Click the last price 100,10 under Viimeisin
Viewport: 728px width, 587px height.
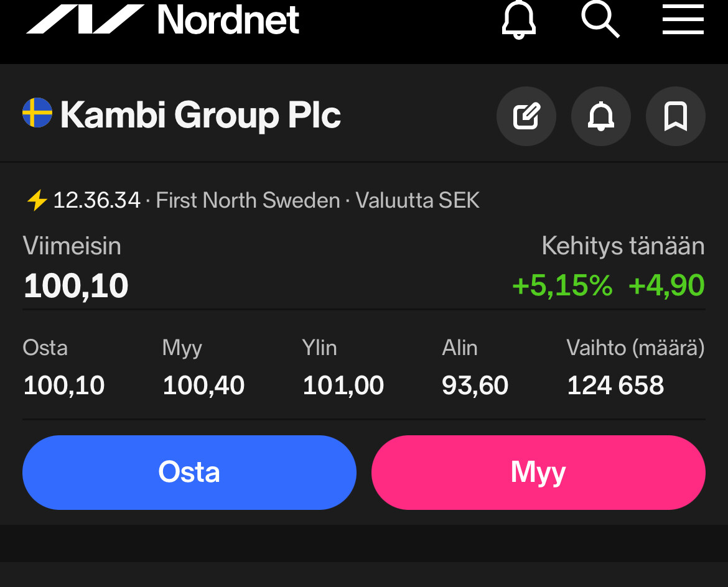76,286
